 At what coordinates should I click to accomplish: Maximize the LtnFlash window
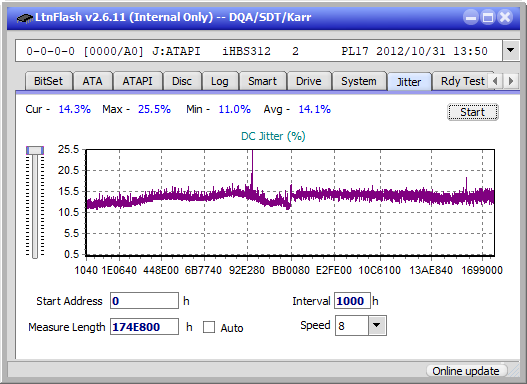[x=488, y=17]
